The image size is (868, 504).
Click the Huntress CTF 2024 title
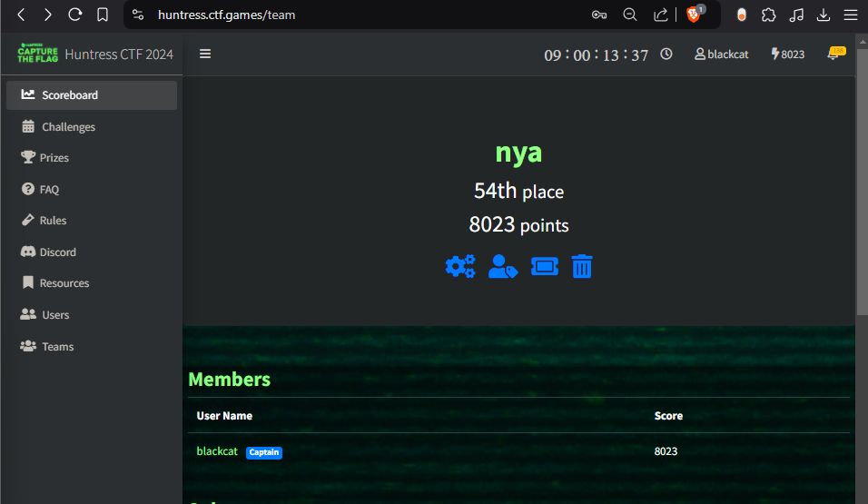tap(119, 54)
